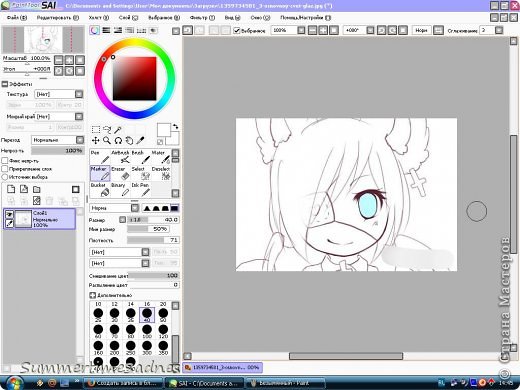Open the Мокрый край dropdown
Viewport: 520px width, 390px height.
point(79,116)
